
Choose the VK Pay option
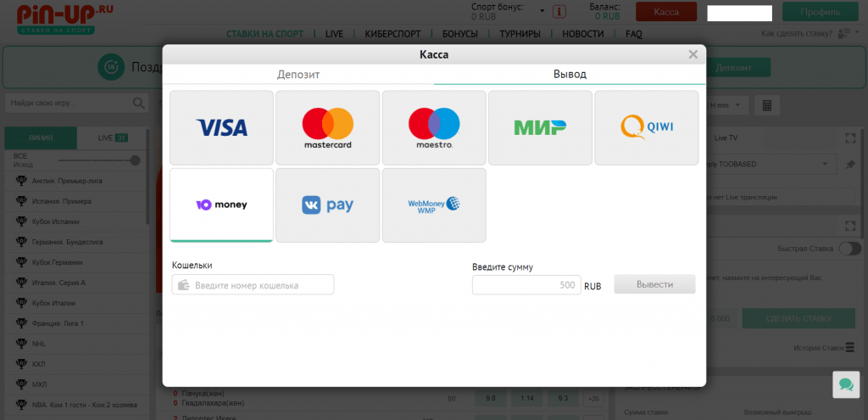(328, 205)
